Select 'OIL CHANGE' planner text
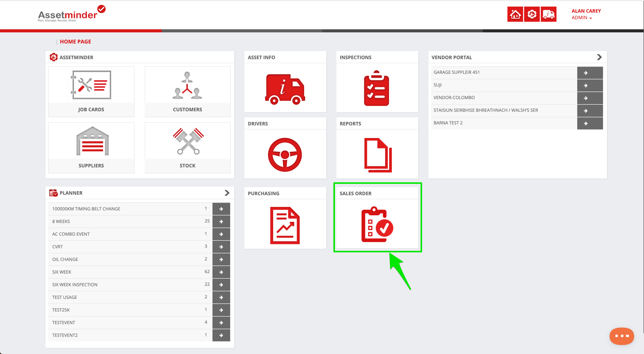 point(65,259)
